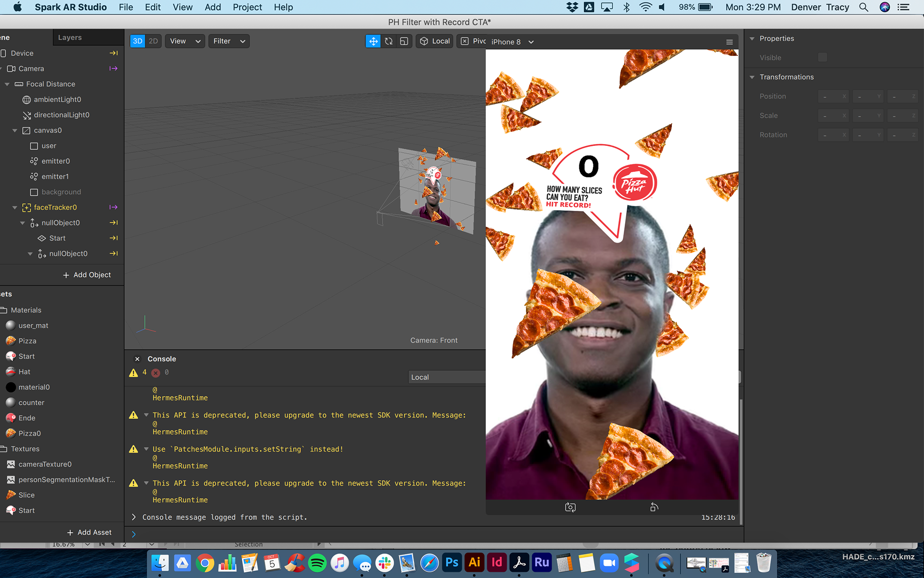
Task: Open the simulator hamburger menu
Action: (730, 42)
